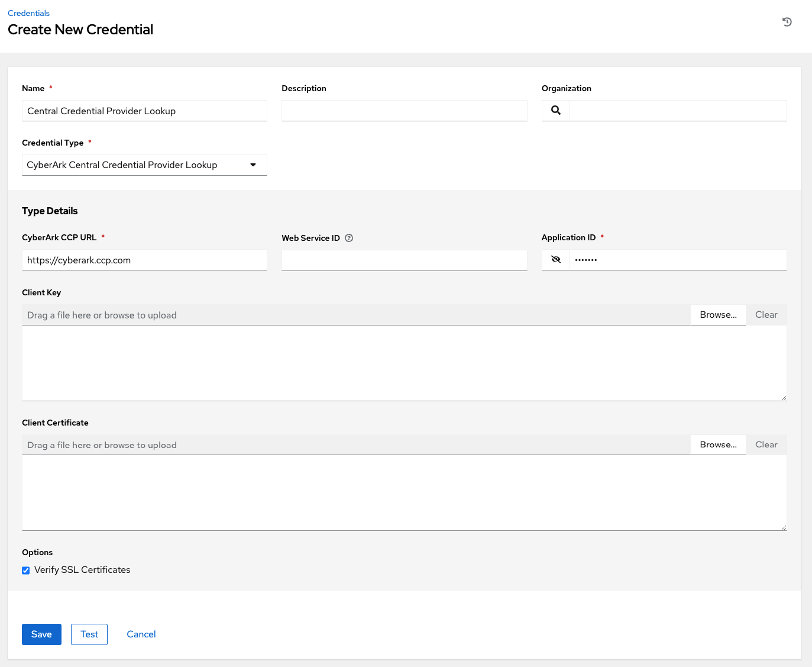Screen dimensions: 812x667
Task: Disable Verify SSL Certificates
Action: pyautogui.click(x=25, y=570)
